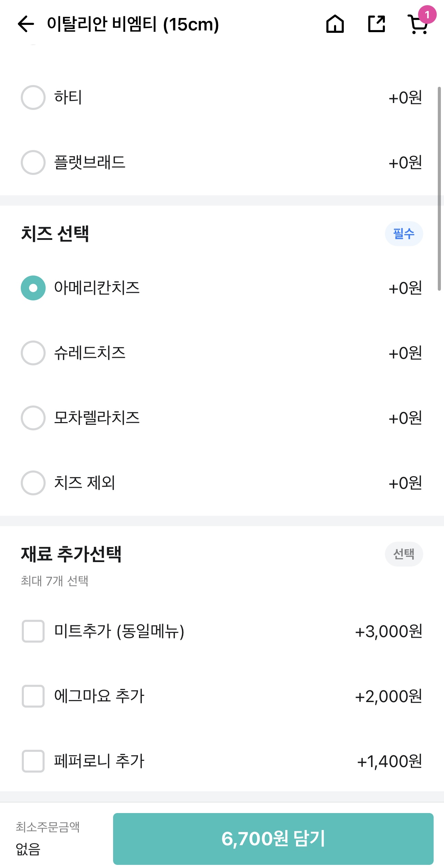Tap the back arrow icon
Image resolution: width=444 pixels, height=868 pixels.
pos(26,24)
